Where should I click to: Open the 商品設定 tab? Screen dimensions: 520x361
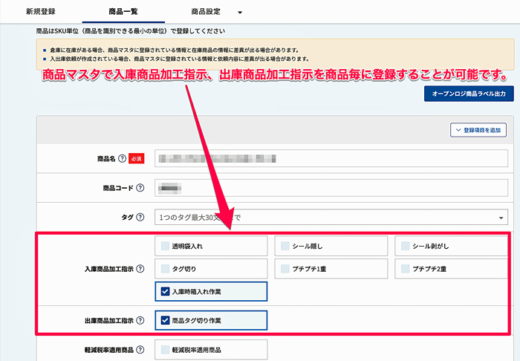tap(206, 12)
